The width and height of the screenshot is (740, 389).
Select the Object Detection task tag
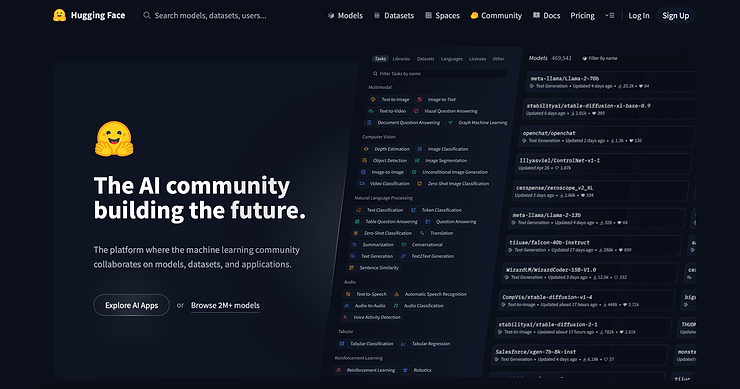click(384, 161)
